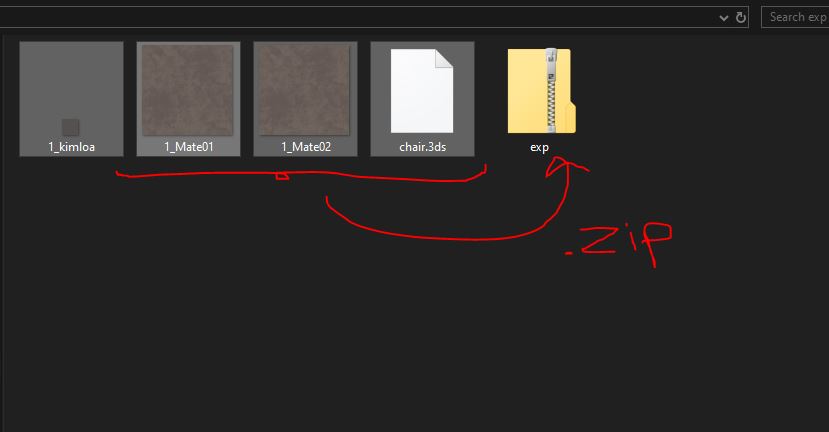Click the exp file name label

coord(539,148)
